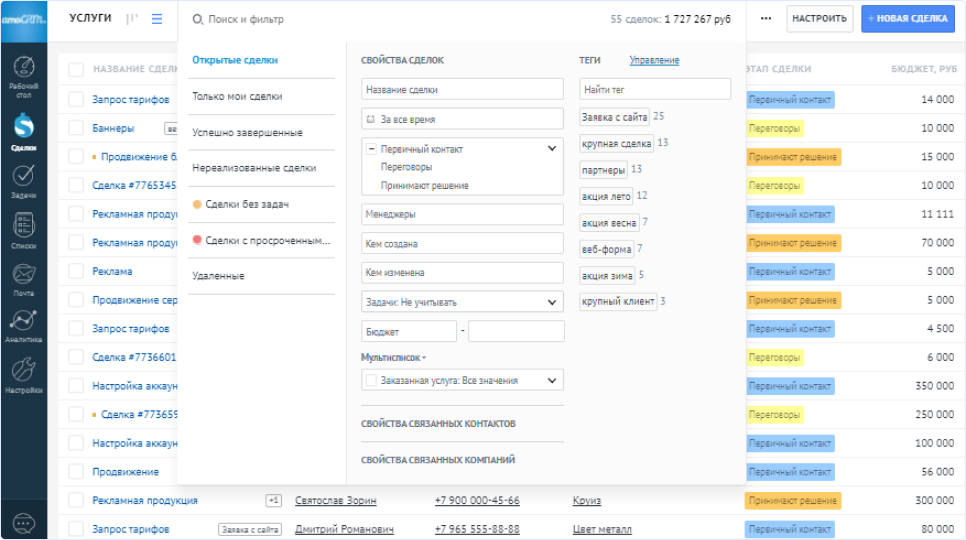Check the select-all checkbox in the table header
966x540 pixels.
tap(76, 69)
